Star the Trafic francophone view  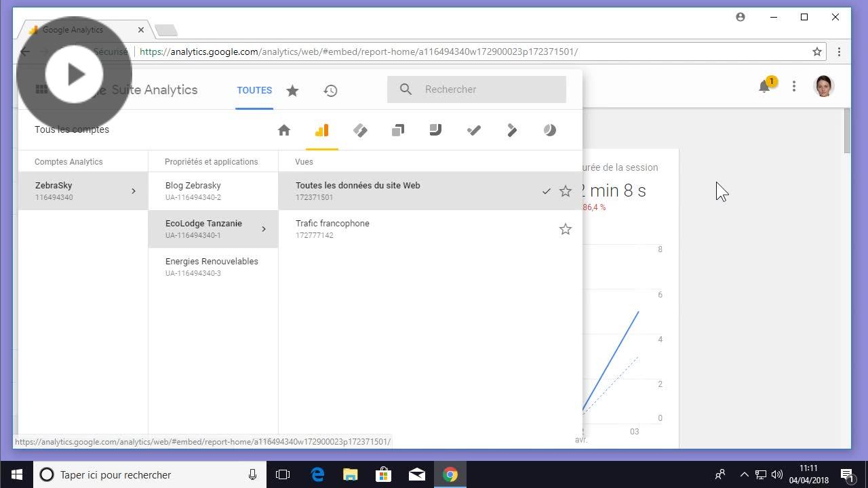[565, 229]
